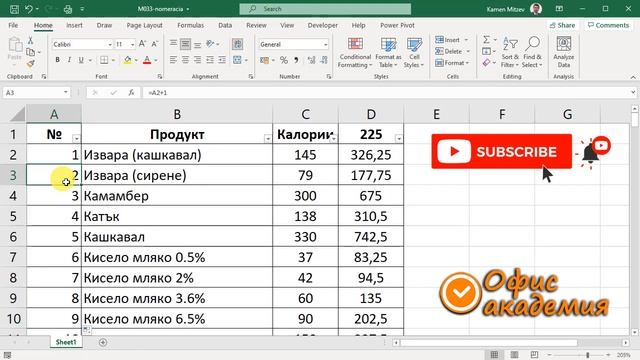Click the Insert cells button
The height and width of the screenshot is (360, 640).
click(451, 40)
